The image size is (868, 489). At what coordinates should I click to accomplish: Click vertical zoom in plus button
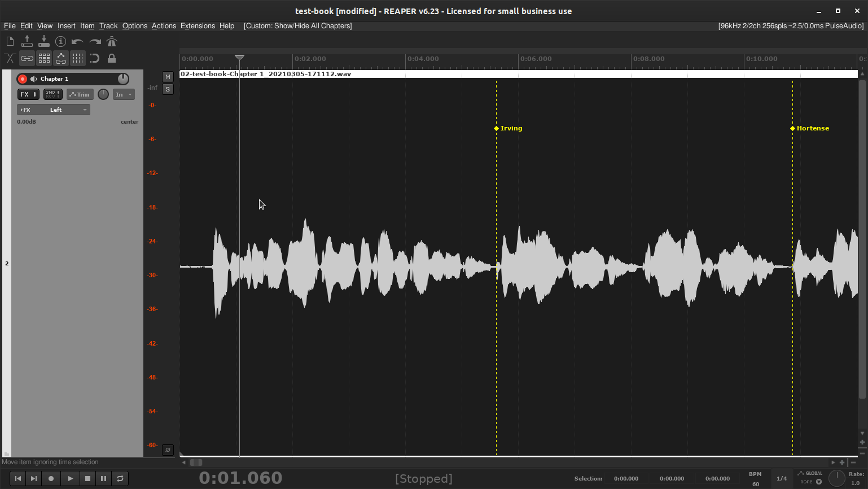point(862,443)
